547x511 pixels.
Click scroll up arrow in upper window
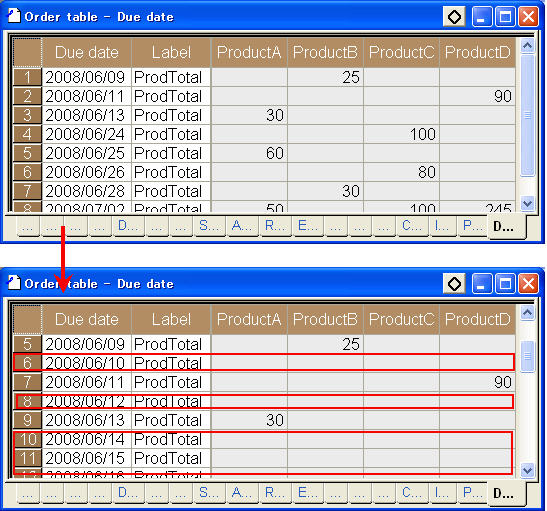[x=527, y=46]
